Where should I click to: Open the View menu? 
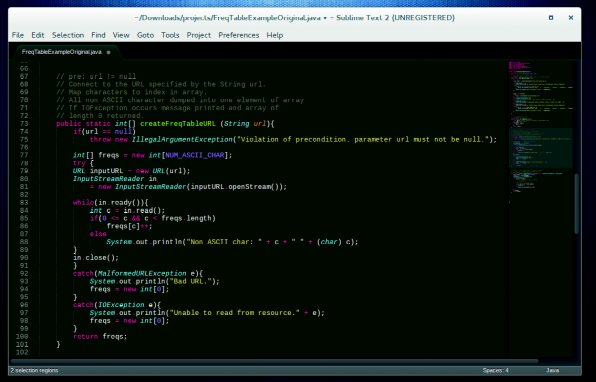tap(121, 35)
